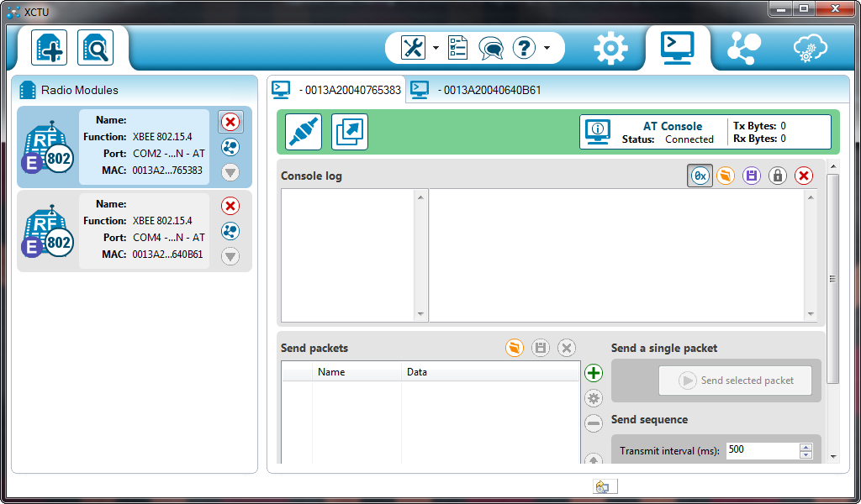Decrease the Transmit interval value
Viewport: 861px width, 504px height.
coord(806,454)
